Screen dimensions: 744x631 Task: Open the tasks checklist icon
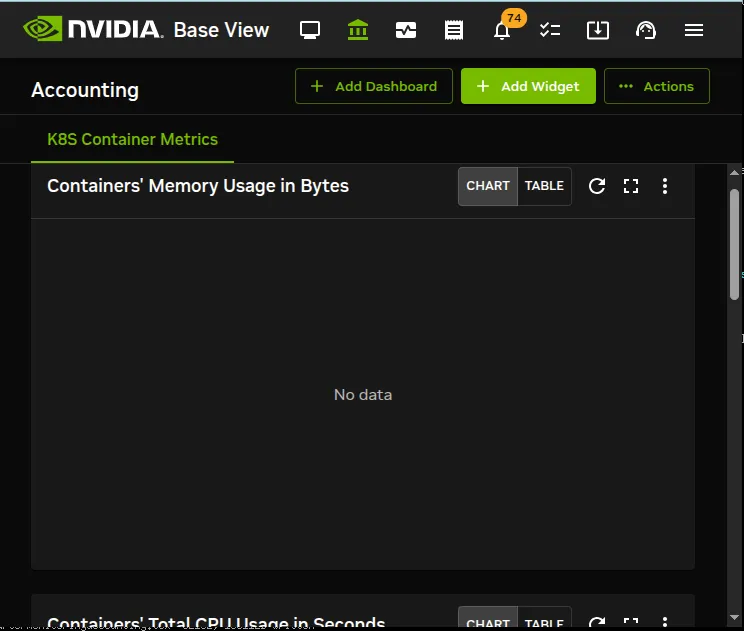click(550, 30)
